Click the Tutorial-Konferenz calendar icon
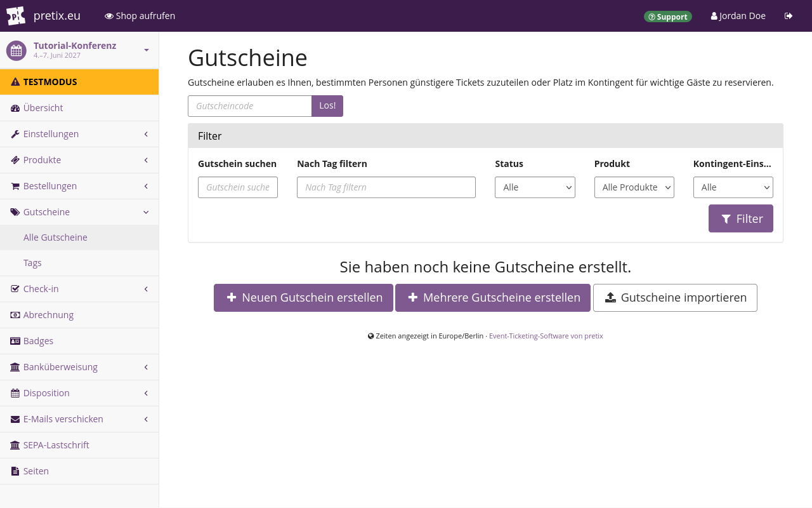812x508 pixels. click(16, 51)
